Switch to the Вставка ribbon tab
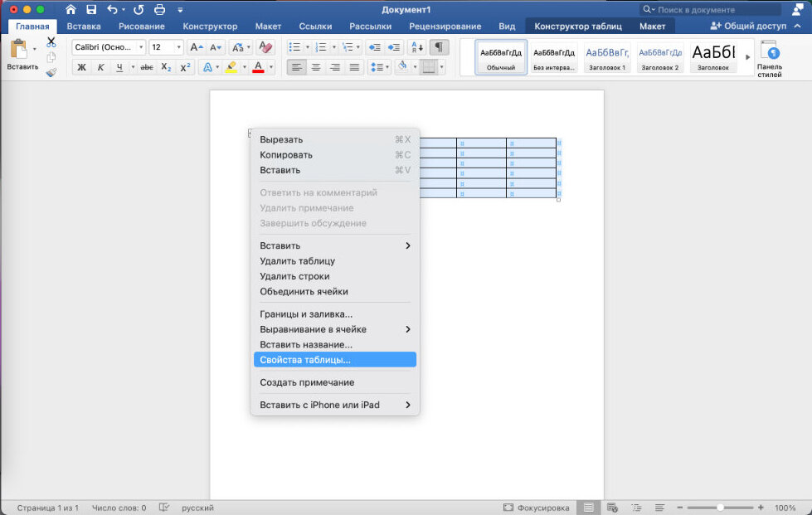The width and height of the screenshot is (812, 515). (x=84, y=27)
